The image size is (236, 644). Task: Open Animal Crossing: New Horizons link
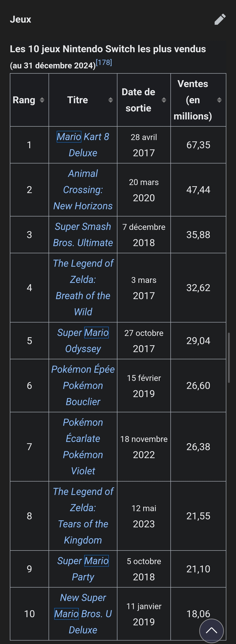tap(83, 190)
